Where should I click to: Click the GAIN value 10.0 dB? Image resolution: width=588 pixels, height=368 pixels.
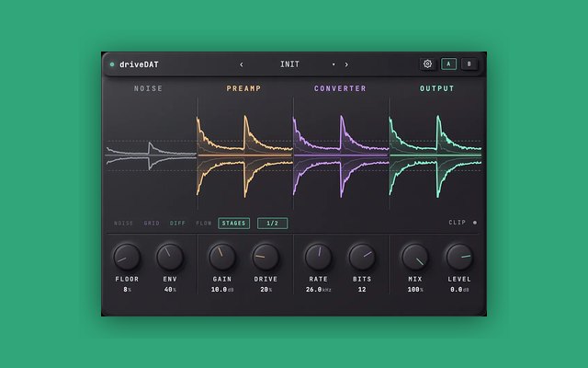(x=222, y=290)
